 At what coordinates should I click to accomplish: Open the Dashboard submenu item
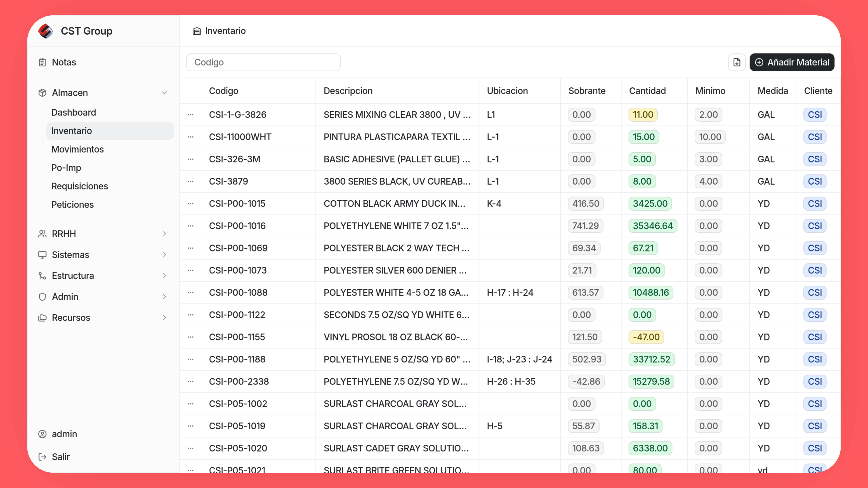coord(73,113)
